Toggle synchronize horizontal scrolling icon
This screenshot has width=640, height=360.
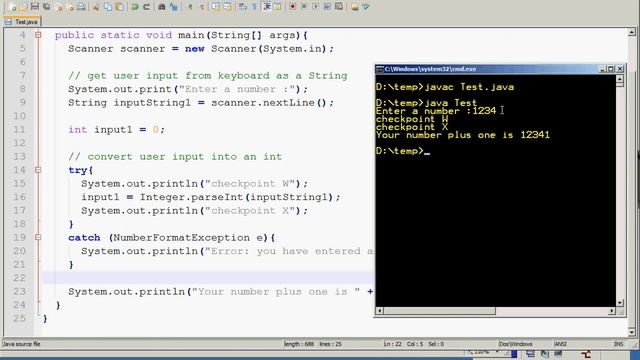tap(227, 7)
